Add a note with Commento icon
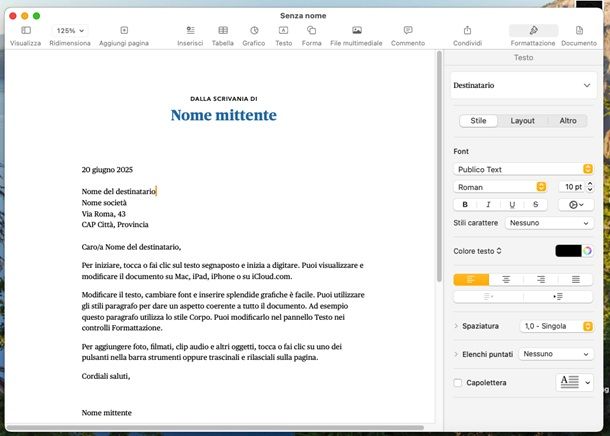The width and height of the screenshot is (610, 436). coord(407,31)
